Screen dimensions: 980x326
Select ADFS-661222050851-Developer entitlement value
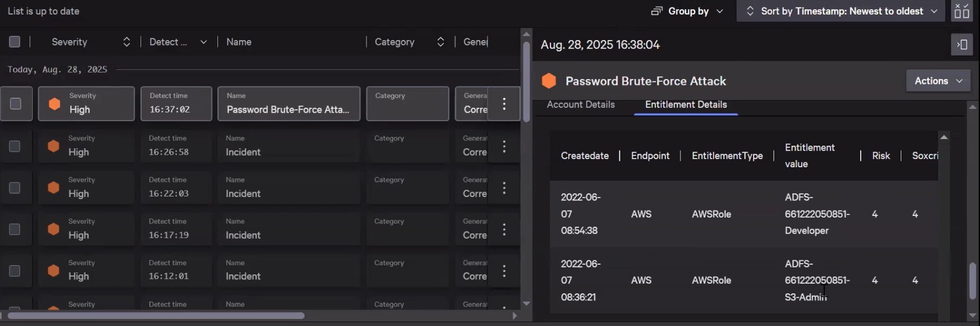click(817, 214)
